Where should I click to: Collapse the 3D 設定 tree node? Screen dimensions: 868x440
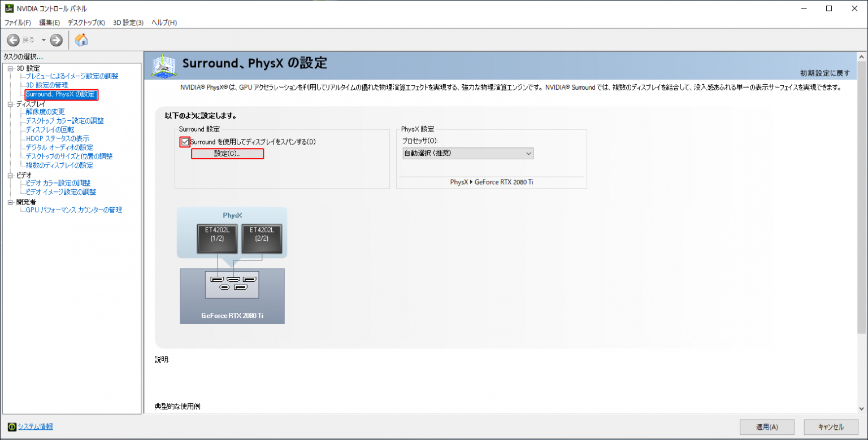pyautogui.click(x=10, y=68)
